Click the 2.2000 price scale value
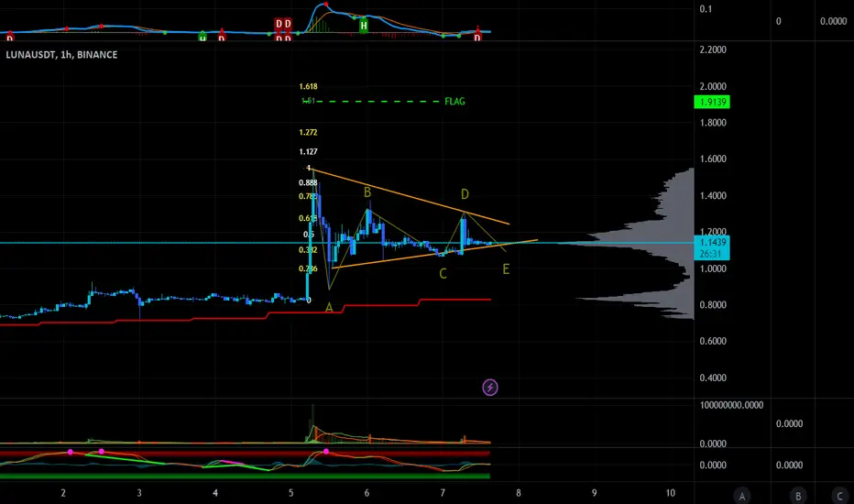854x504 pixels. [713, 49]
